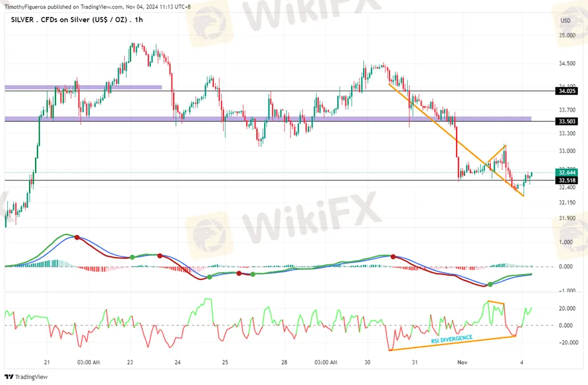Click the orange descending trendline on price chart
588x385 pixels.
click(456, 140)
